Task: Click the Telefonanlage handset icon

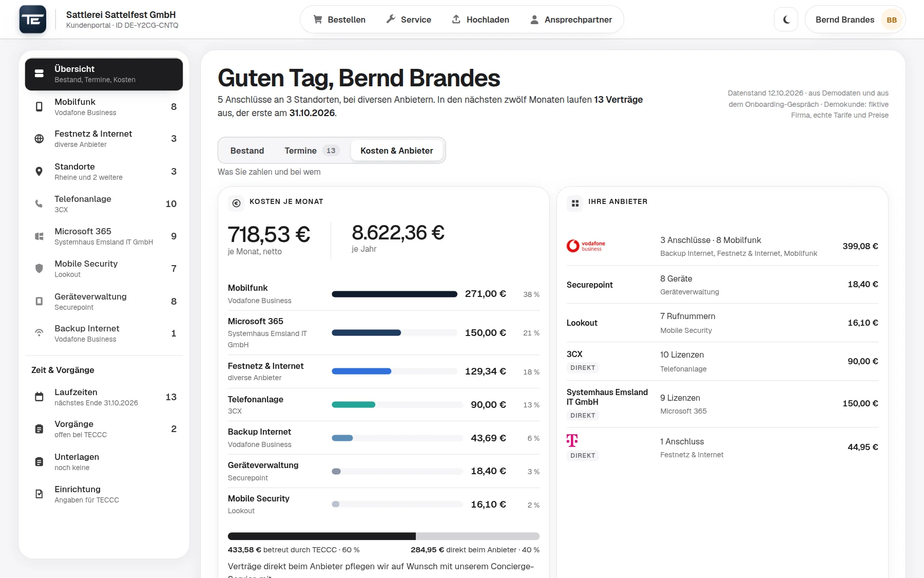Action: [39, 203]
